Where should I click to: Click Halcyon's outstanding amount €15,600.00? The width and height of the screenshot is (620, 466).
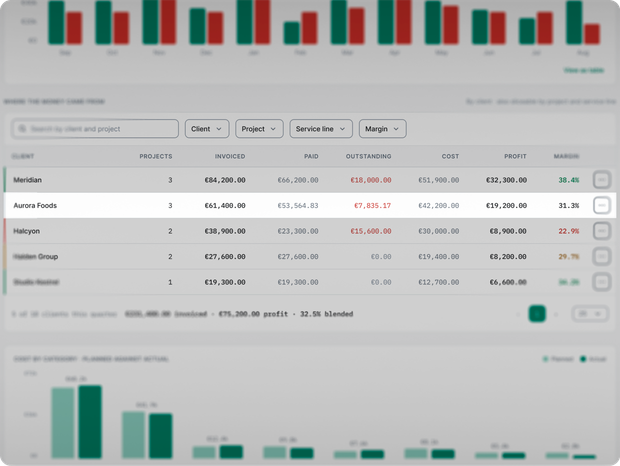pyautogui.click(x=371, y=231)
